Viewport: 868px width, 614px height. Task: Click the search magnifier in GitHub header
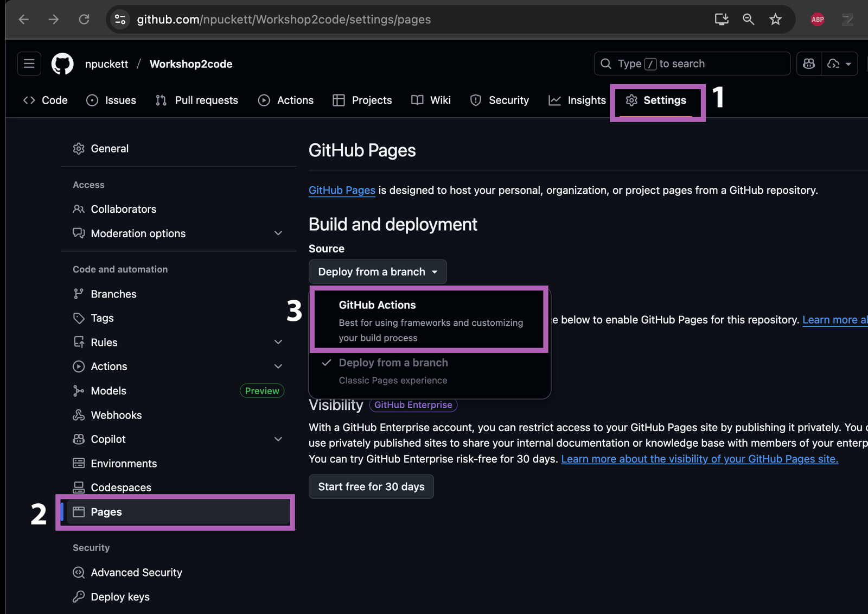pos(606,64)
